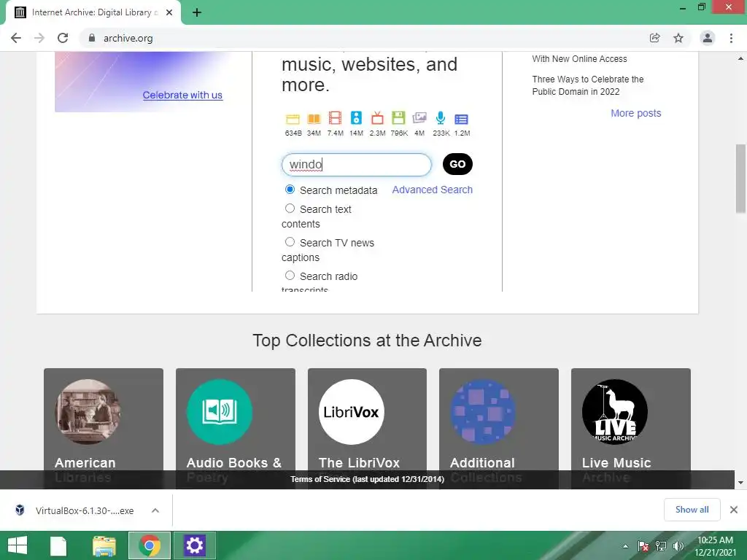747x560 pixels.
Task: Click the share page icon in address bar
Action: coord(654,38)
